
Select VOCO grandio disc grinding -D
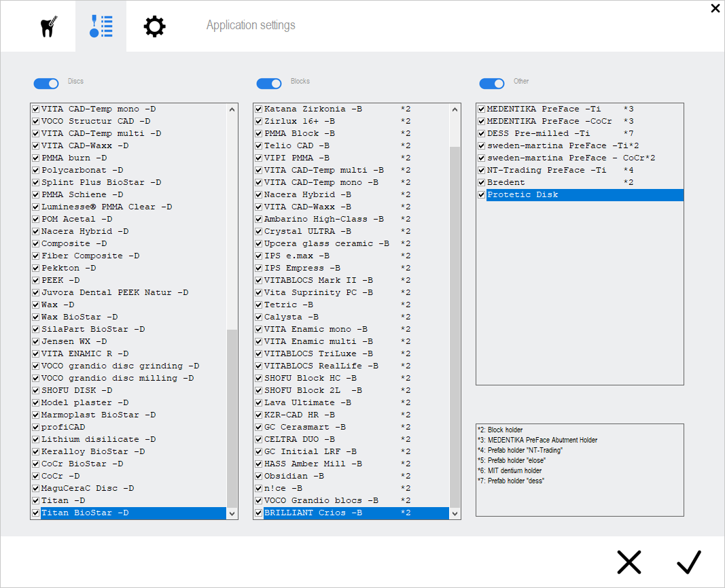pyautogui.click(x=129, y=366)
